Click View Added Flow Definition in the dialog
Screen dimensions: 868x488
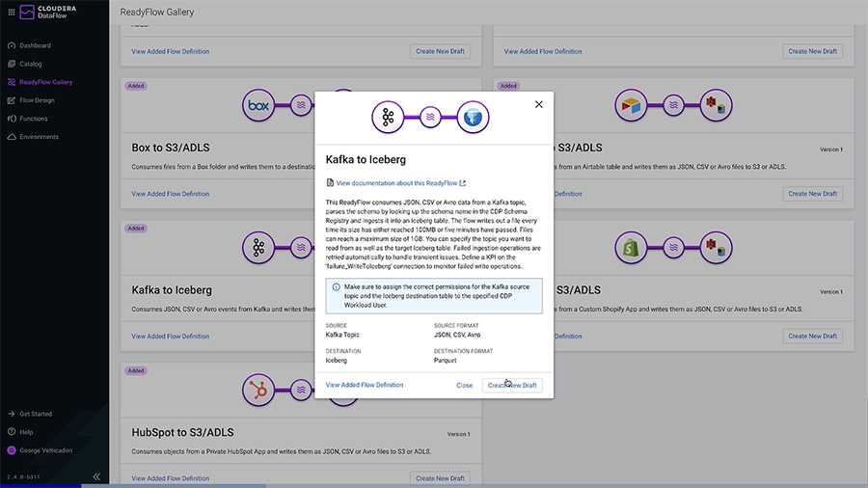365,385
